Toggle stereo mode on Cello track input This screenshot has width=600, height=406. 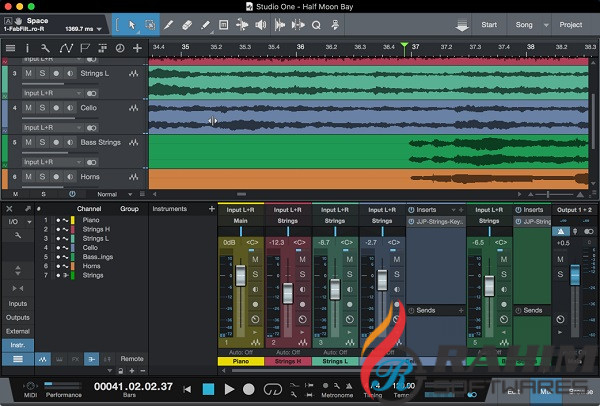[91, 128]
